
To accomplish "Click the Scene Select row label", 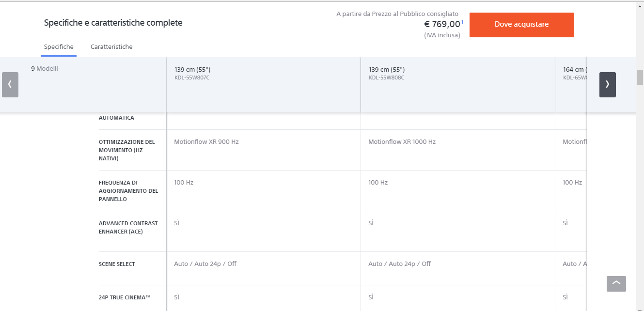I will [x=117, y=264].
